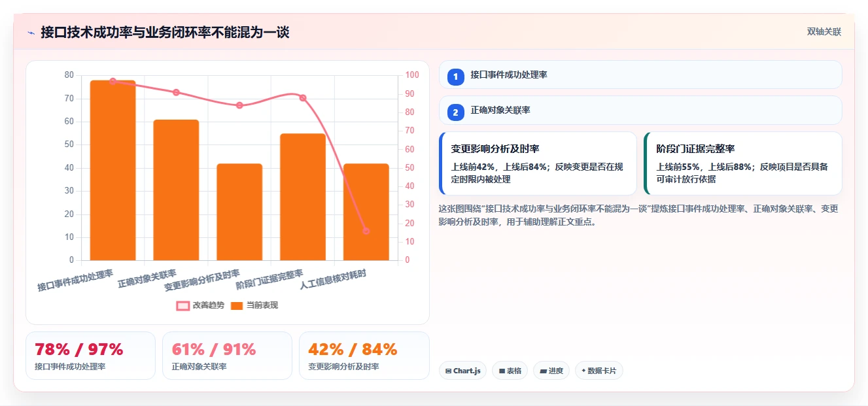Viewport: 868px width, 406px height.
Task: Click the orange bar for 变更影响分析及时率
Action: (x=239, y=212)
